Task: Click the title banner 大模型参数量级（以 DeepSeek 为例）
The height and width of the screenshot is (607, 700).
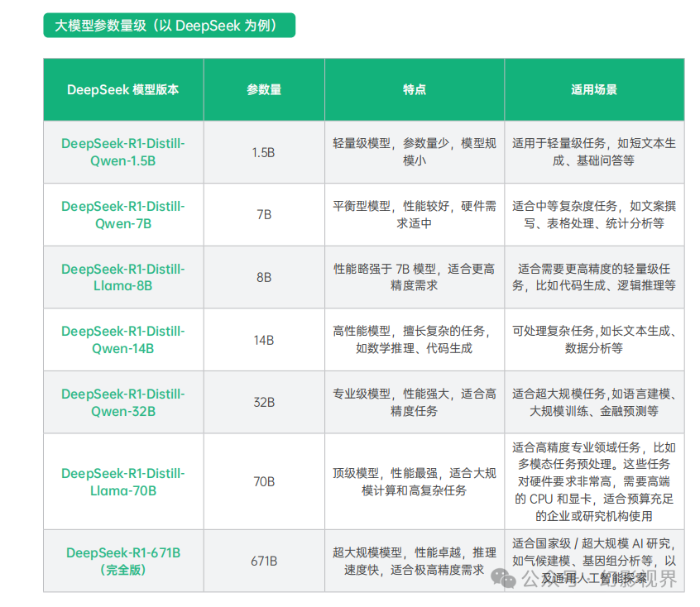Action: click(169, 26)
